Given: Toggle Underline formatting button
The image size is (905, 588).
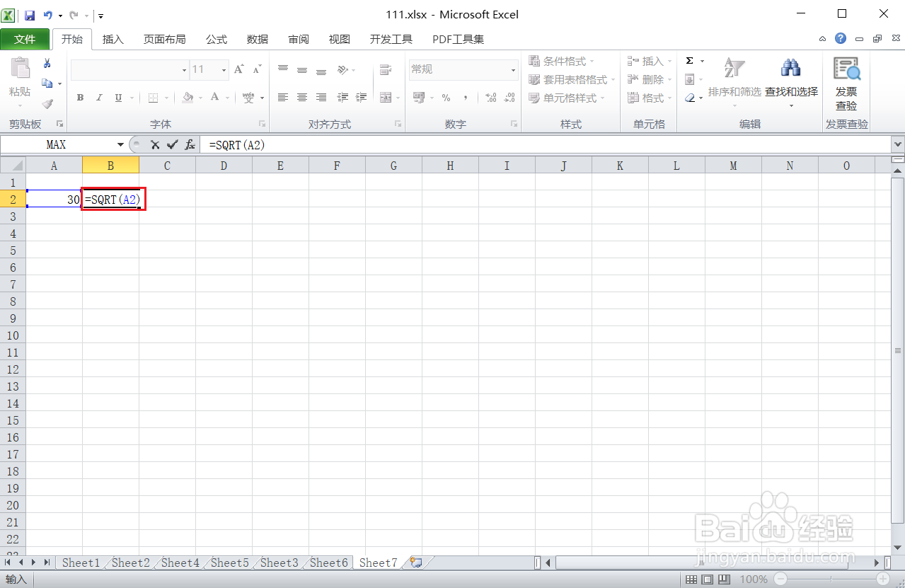Looking at the screenshot, I should click(x=118, y=98).
